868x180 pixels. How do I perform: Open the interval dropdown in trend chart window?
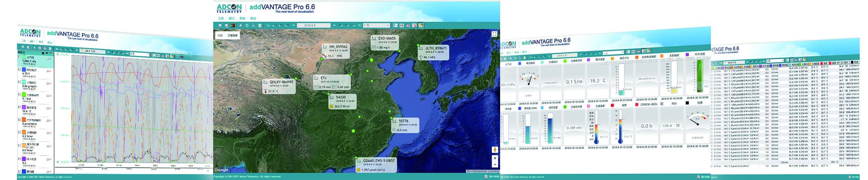pyautogui.click(x=139, y=54)
